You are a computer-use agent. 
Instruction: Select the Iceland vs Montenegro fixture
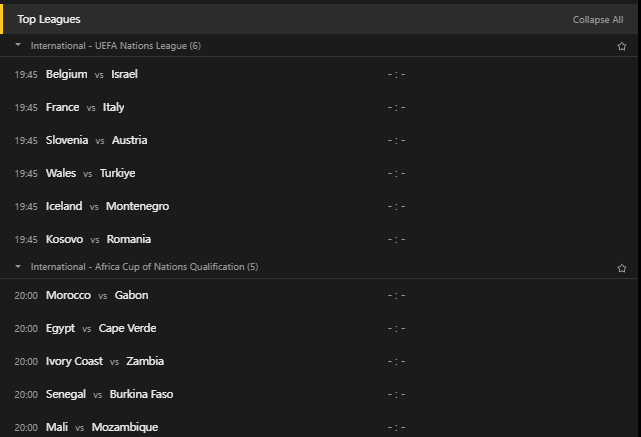[x=319, y=206]
